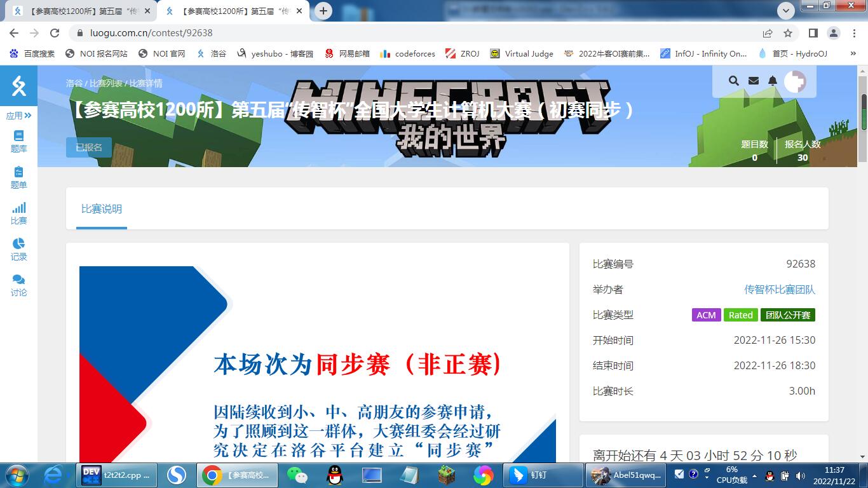Open the 2022牛客OI赛前集... bookmark

tap(607, 54)
